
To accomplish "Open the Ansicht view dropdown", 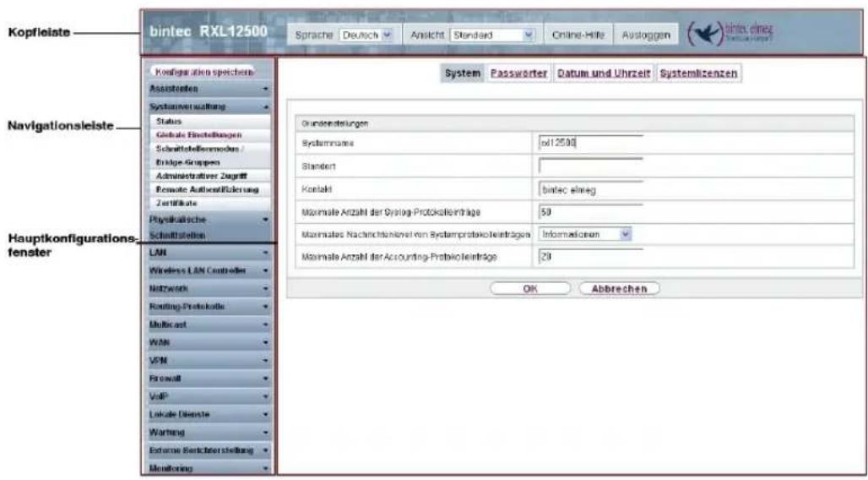I will 492,35.
